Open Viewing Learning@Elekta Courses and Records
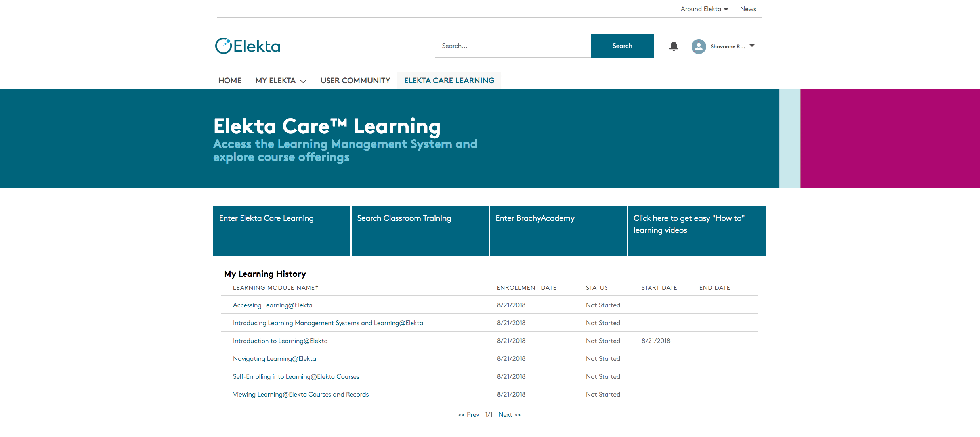 coord(301,394)
